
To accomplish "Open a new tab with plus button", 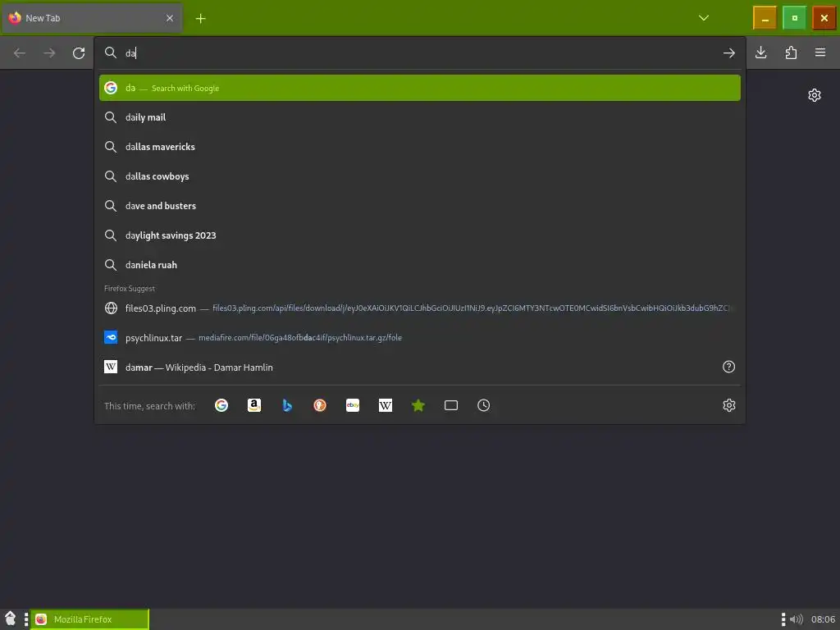I will click(x=200, y=18).
